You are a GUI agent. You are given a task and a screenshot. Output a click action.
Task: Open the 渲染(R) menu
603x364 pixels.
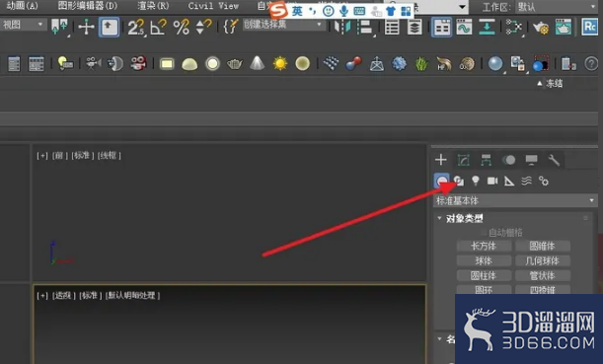[153, 6]
